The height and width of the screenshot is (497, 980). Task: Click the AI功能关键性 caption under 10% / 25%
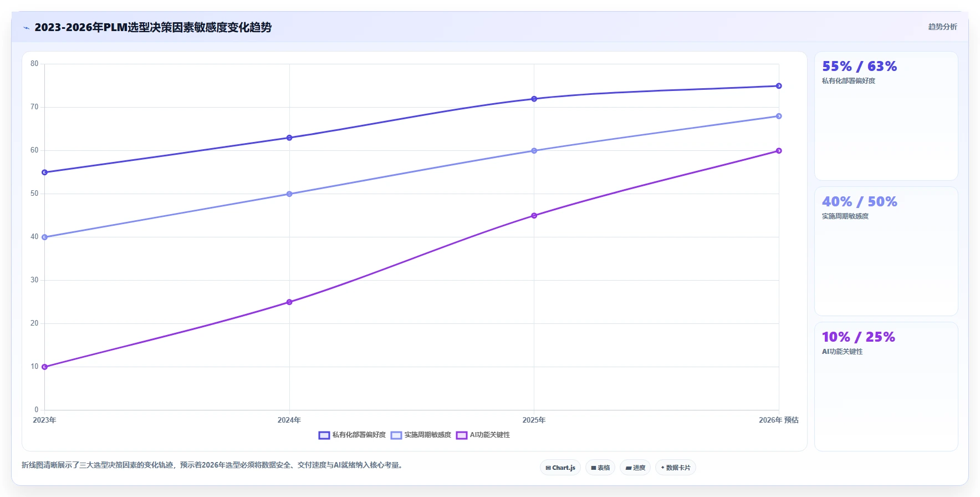843,352
